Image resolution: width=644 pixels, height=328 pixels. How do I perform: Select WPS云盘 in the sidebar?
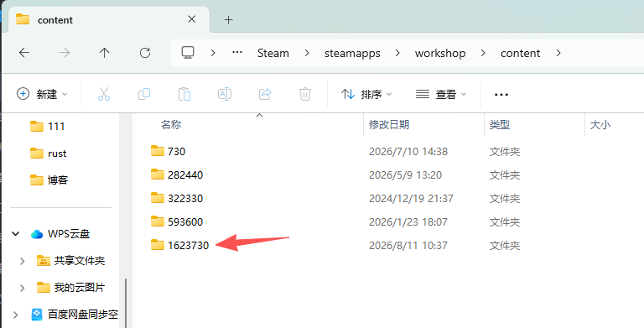pos(60,234)
